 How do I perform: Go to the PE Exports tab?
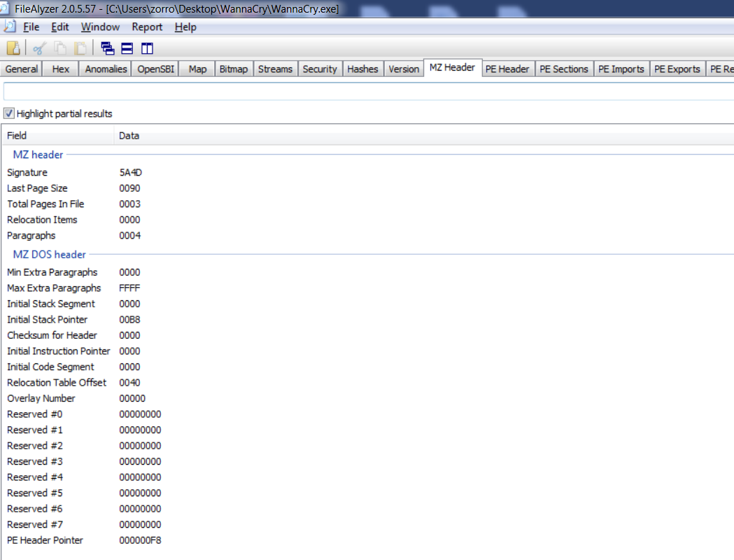tap(677, 69)
